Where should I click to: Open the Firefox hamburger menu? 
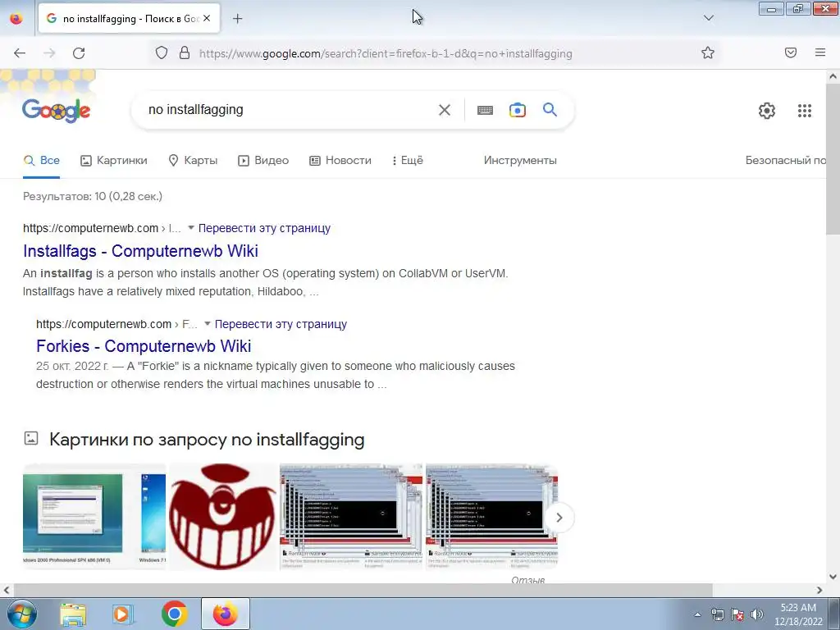pos(820,52)
